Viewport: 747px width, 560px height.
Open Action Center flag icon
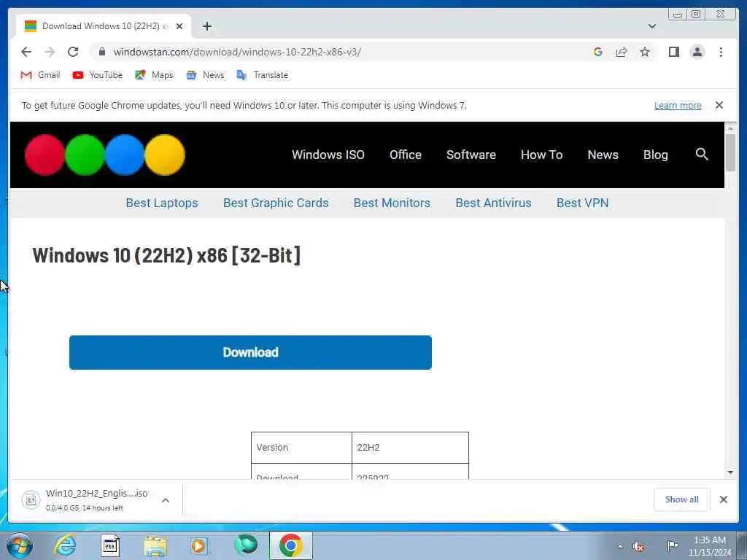pos(673,545)
